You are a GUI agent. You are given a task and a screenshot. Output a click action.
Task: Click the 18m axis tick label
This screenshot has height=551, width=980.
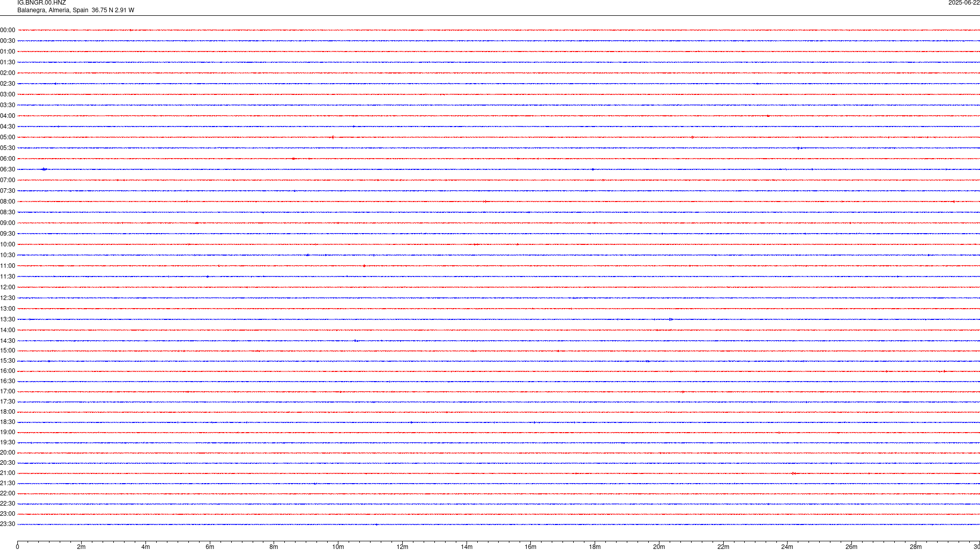595,547
